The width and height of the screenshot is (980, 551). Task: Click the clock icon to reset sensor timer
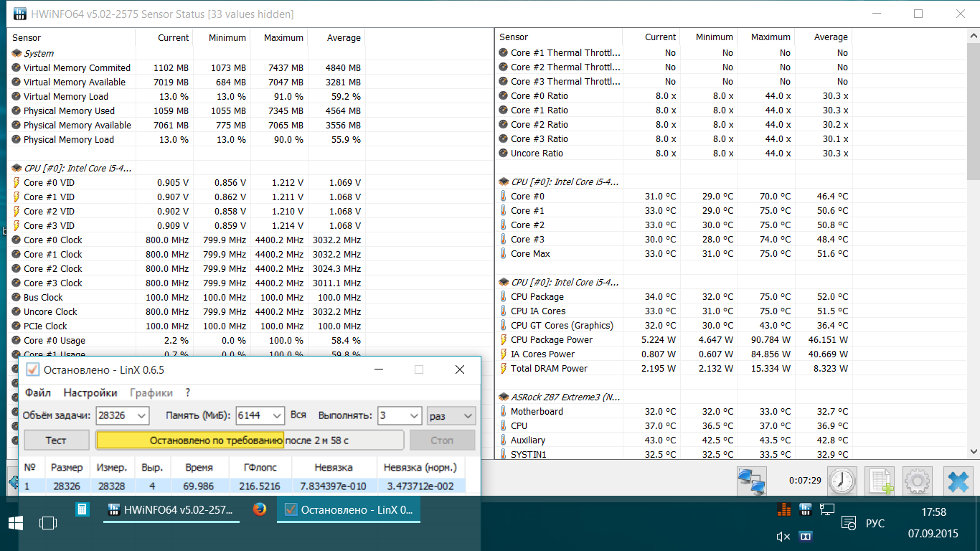point(842,481)
